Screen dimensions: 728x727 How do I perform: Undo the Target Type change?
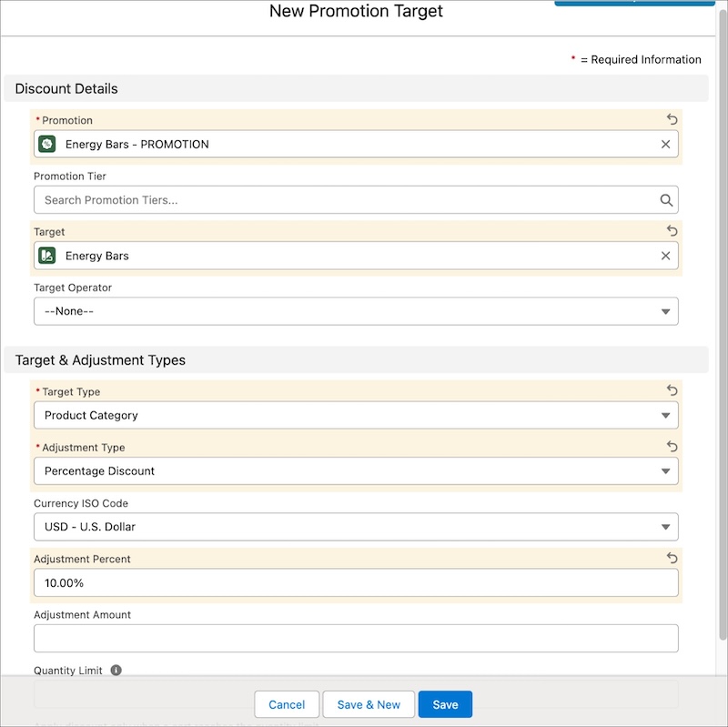click(x=672, y=390)
